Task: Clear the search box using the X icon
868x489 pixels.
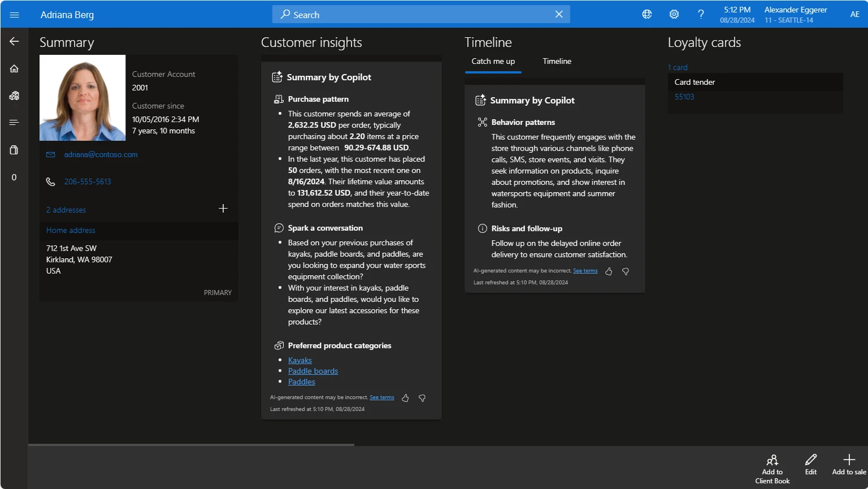Action: (559, 14)
